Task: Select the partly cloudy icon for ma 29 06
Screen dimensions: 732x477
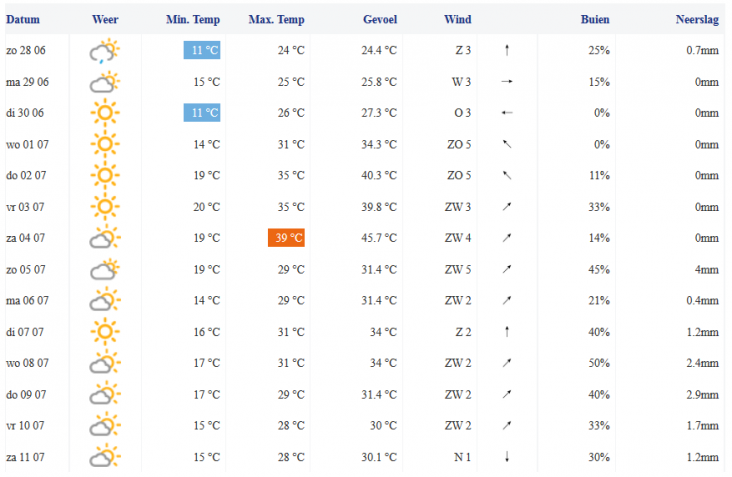Action: point(105,82)
